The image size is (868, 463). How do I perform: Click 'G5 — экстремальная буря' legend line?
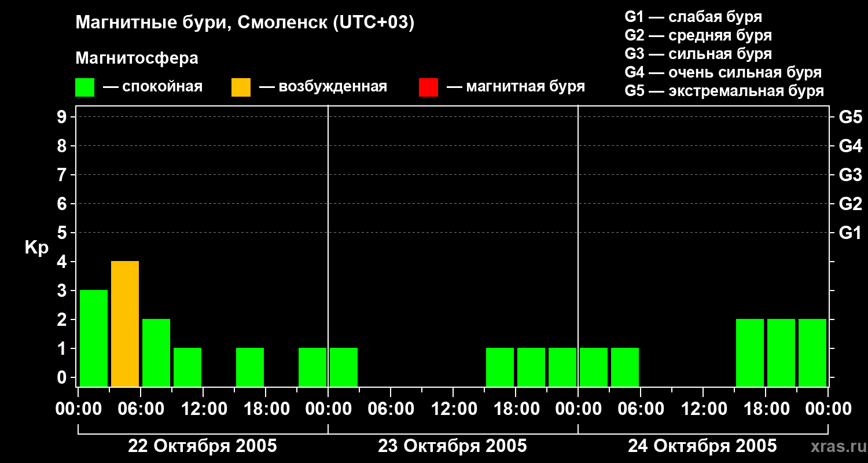tap(724, 91)
